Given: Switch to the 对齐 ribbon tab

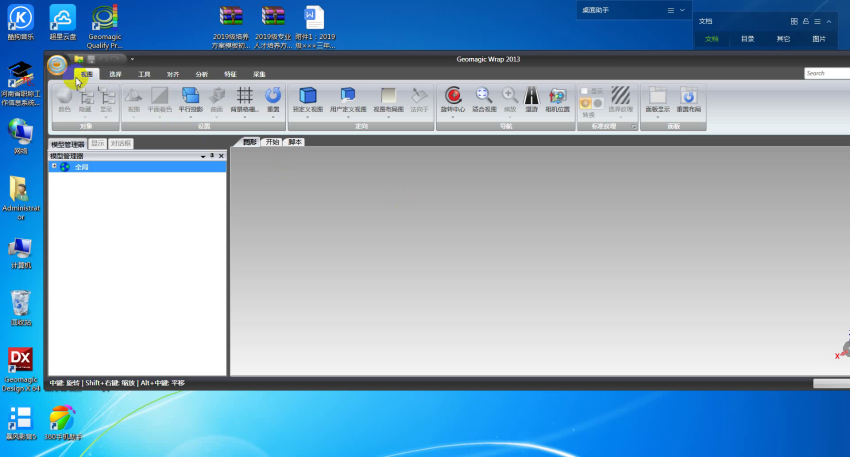Looking at the screenshot, I should [x=173, y=74].
